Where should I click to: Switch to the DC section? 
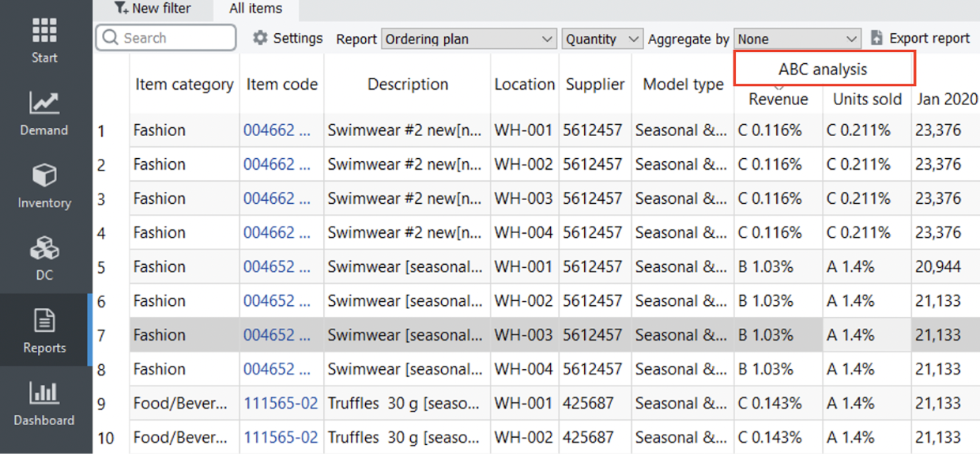(x=44, y=258)
